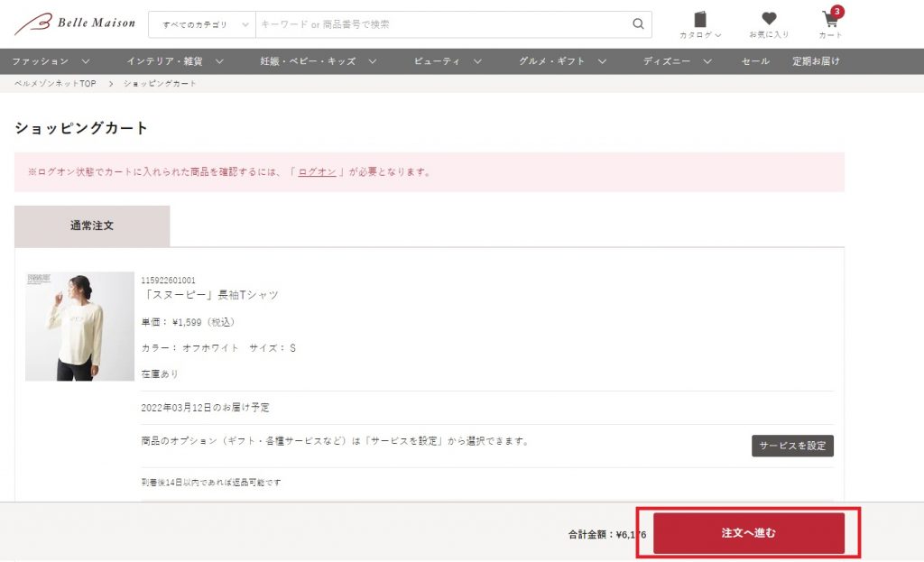Expand the グルメ・ギフト menu
Screen dimensions: 924x562
point(562,61)
